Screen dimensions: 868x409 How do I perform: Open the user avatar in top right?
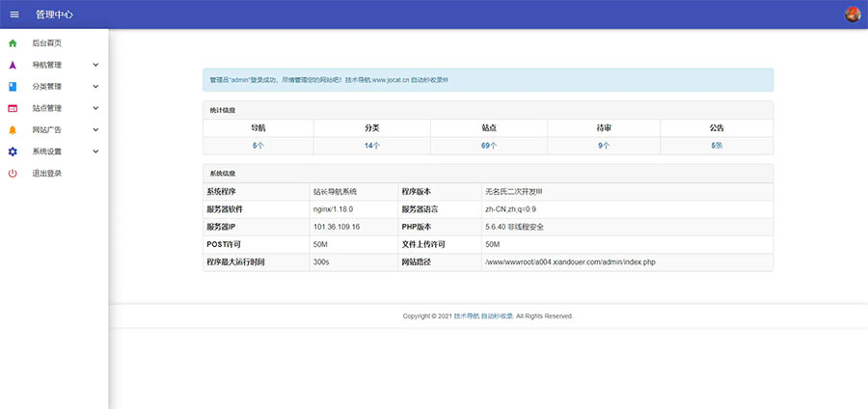click(x=852, y=14)
